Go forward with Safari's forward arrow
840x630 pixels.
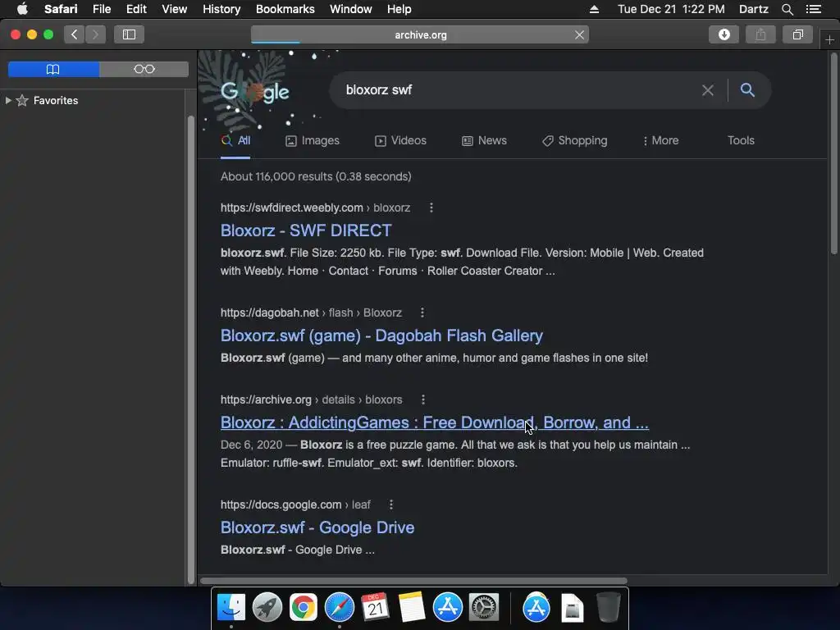point(95,34)
